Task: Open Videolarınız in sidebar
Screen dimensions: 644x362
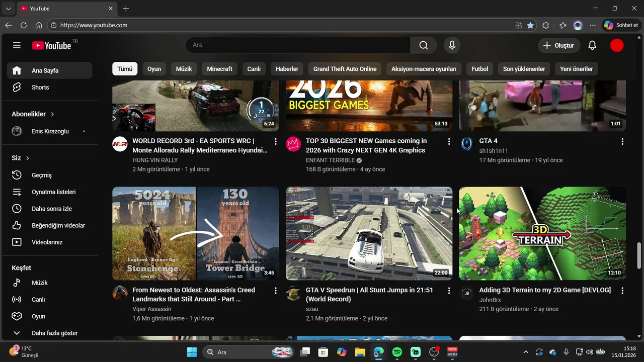Action: (x=49, y=242)
